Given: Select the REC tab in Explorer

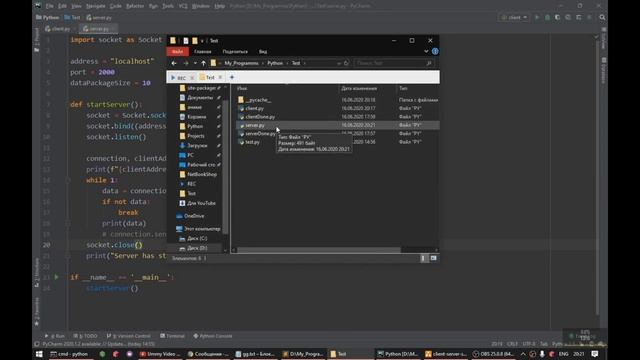Looking at the screenshot, I should [179, 78].
